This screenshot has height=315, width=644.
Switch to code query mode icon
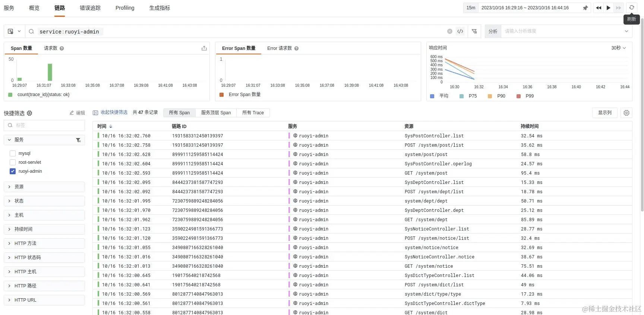(460, 31)
